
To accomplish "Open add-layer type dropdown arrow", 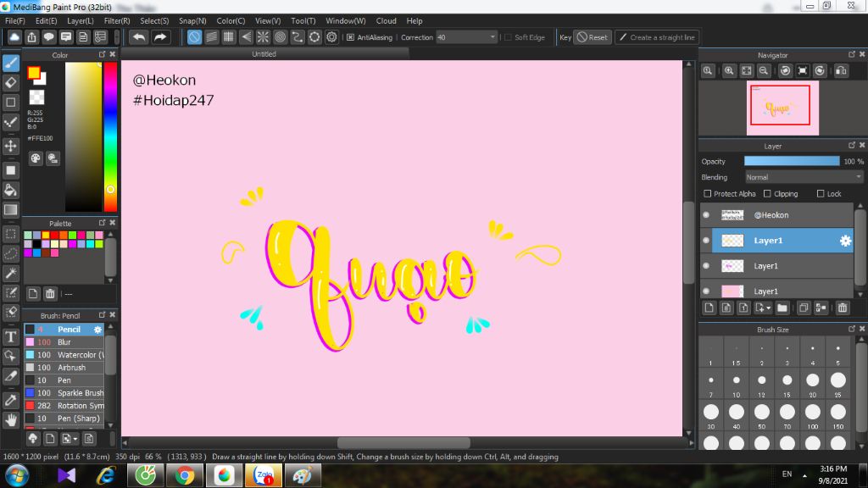I will [768, 308].
